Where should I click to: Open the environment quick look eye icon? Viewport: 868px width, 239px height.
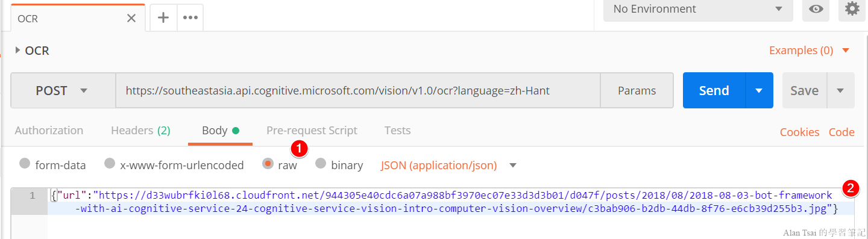pyautogui.click(x=816, y=9)
